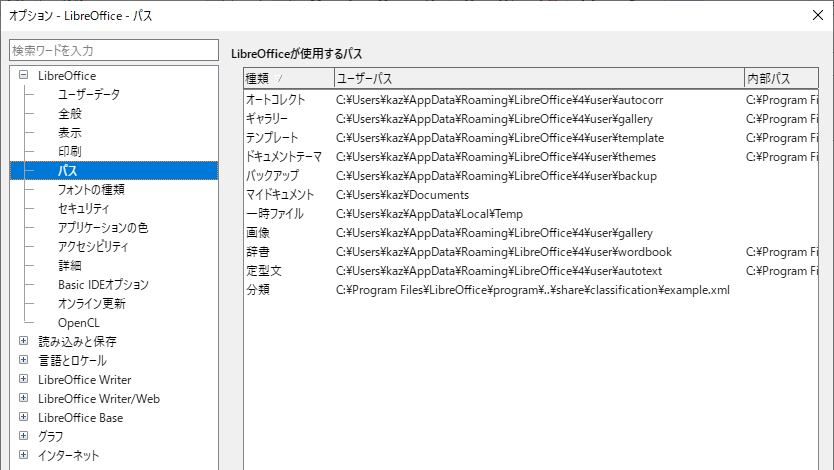Image resolution: width=834 pixels, height=470 pixels.
Task: Expand the 読み込みと保存 node
Action: coord(23,342)
